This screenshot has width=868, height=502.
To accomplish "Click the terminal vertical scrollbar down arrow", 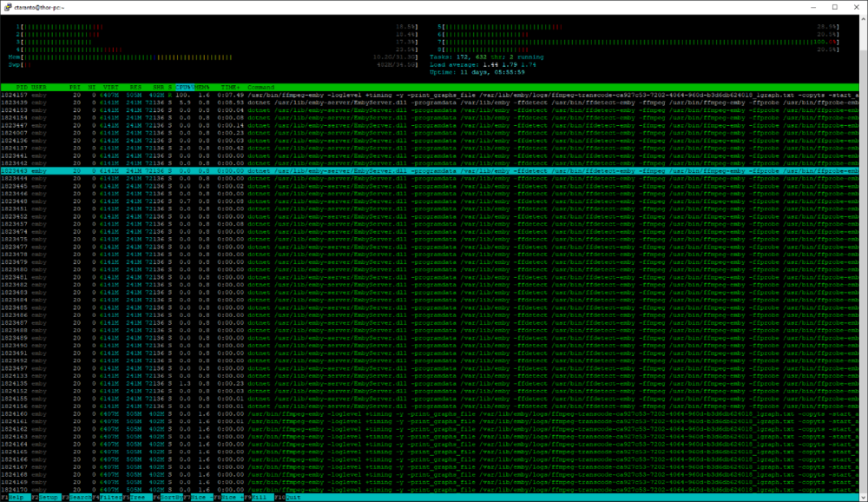I will point(863,497).
